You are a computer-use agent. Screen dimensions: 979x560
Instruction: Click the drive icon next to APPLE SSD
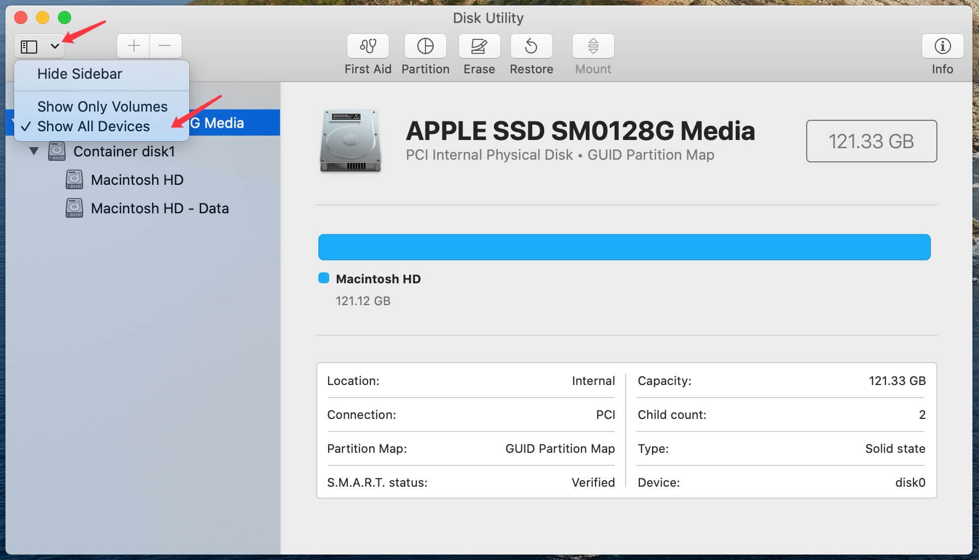[x=351, y=141]
